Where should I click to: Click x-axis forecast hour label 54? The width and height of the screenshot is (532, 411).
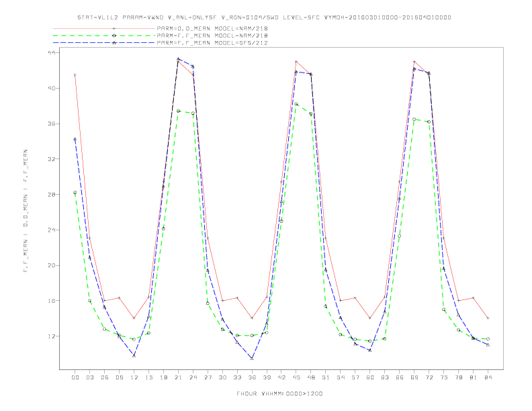(x=341, y=377)
